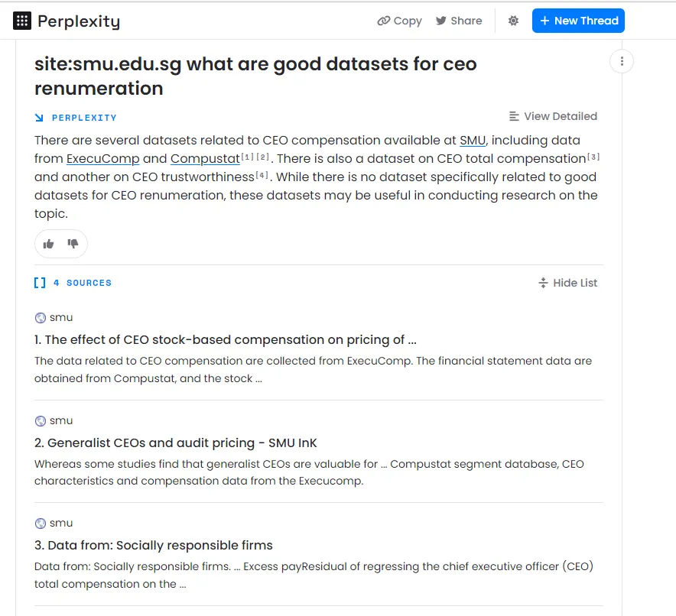Open source 3 Data from: Socially responsible firms

tap(154, 546)
